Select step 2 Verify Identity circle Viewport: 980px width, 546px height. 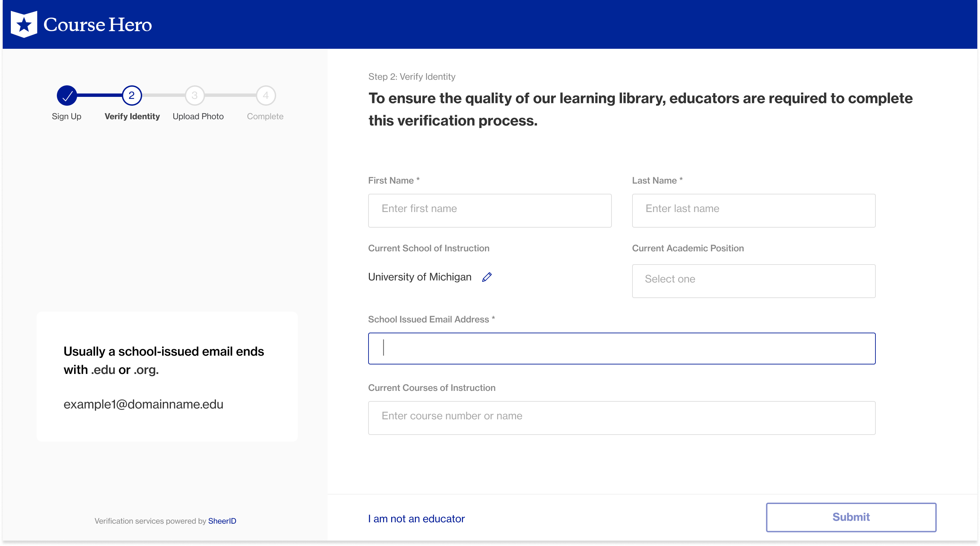(x=132, y=96)
